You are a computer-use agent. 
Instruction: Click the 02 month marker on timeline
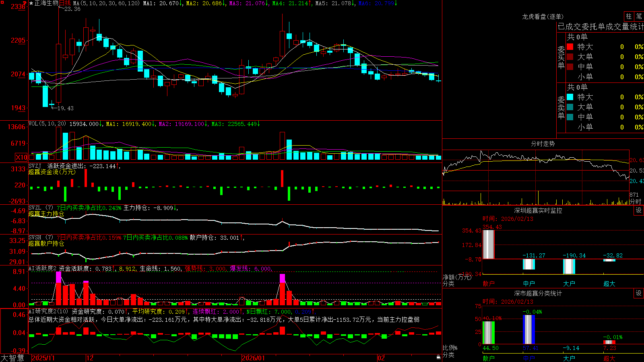381,358
